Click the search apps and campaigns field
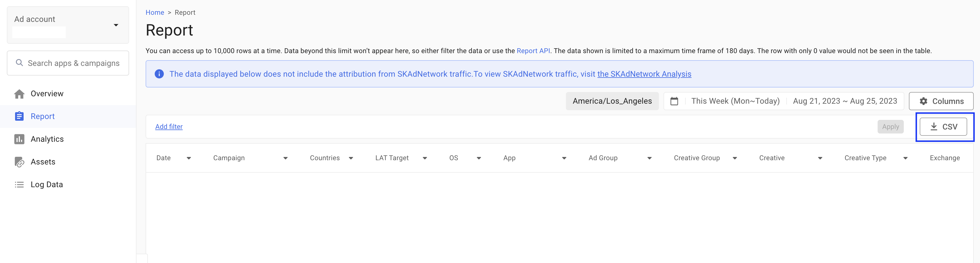The image size is (980, 263). (x=68, y=63)
